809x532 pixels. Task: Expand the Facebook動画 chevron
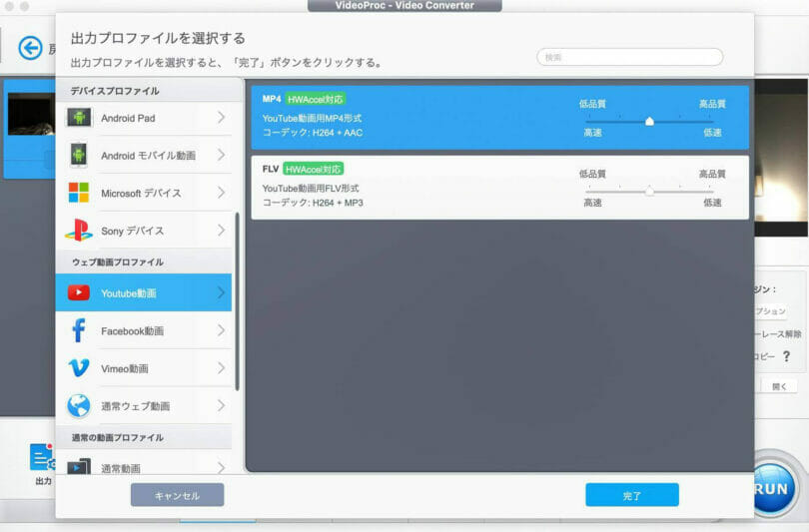[x=222, y=330]
